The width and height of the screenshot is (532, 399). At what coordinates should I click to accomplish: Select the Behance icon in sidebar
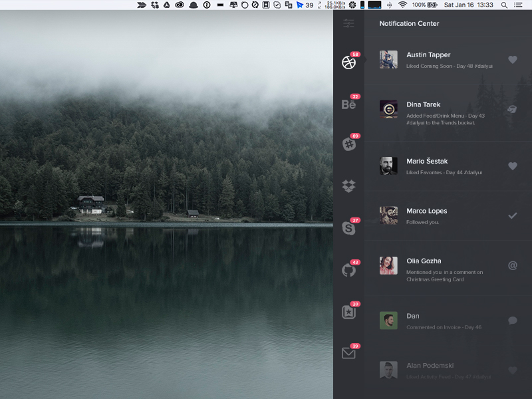click(x=348, y=104)
